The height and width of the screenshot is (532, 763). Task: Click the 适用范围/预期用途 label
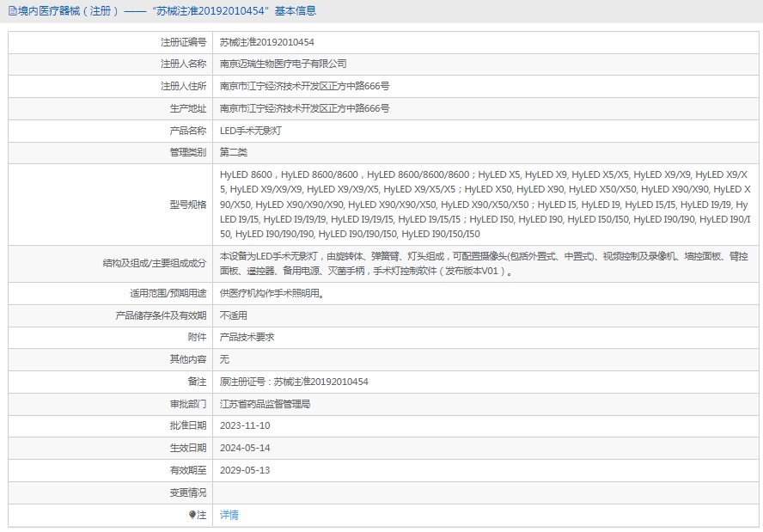pos(168,293)
